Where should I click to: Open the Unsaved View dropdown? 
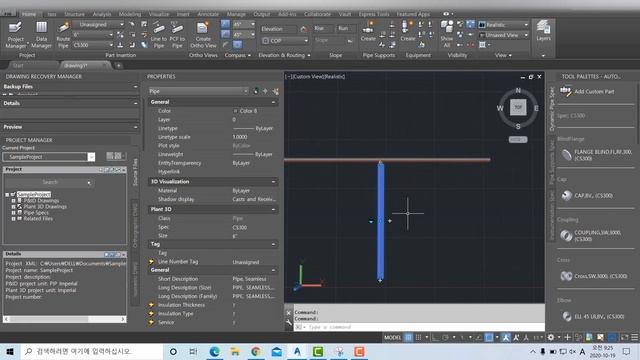click(x=503, y=35)
